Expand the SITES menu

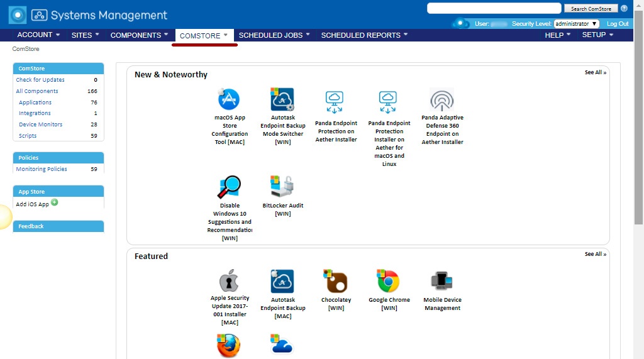point(85,35)
